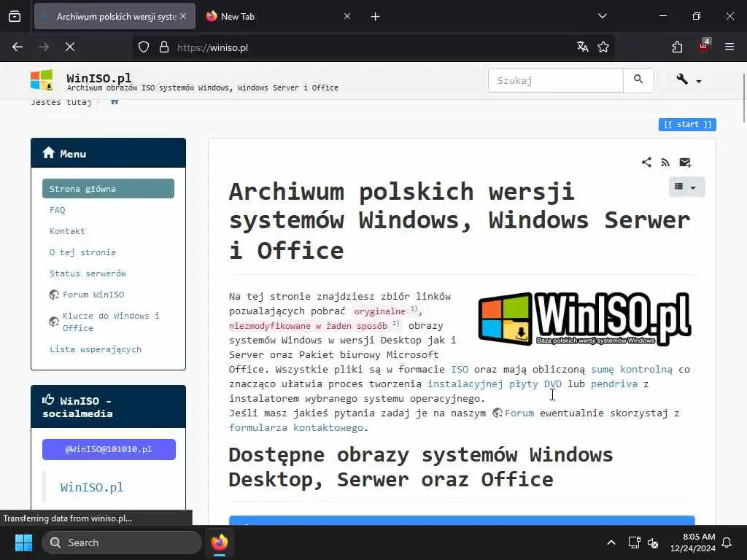This screenshot has width=747, height=560.
Task: Click the WinISO.pl link in socialmedia box
Action: (x=91, y=487)
